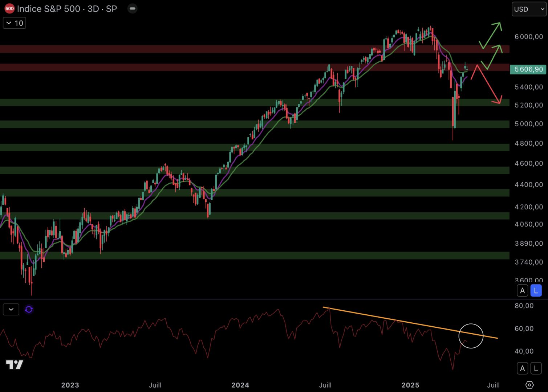This screenshot has height=392, width=548.
Task: Click the 4 600,00 price axis label
Action: tap(529, 163)
